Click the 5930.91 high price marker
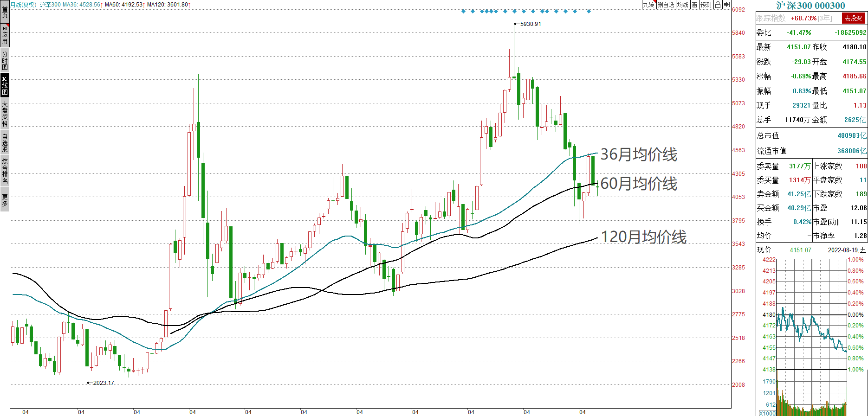 tap(530, 24)
